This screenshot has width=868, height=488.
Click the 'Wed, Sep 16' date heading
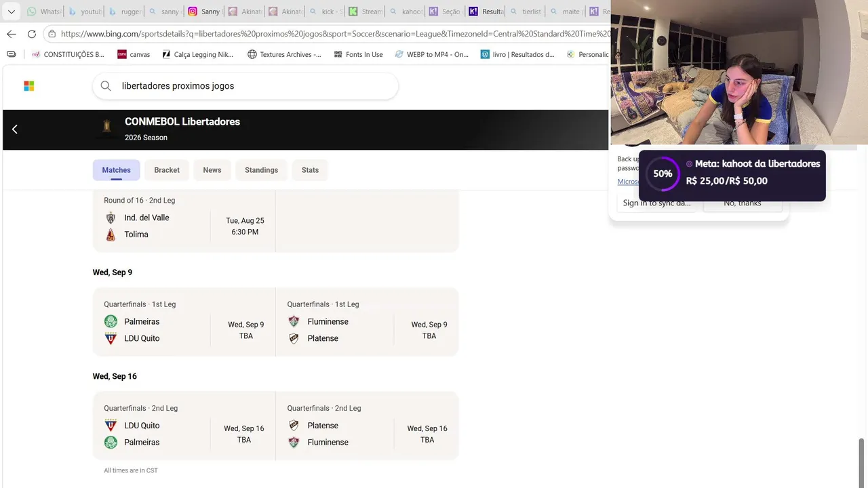point(115,376)
